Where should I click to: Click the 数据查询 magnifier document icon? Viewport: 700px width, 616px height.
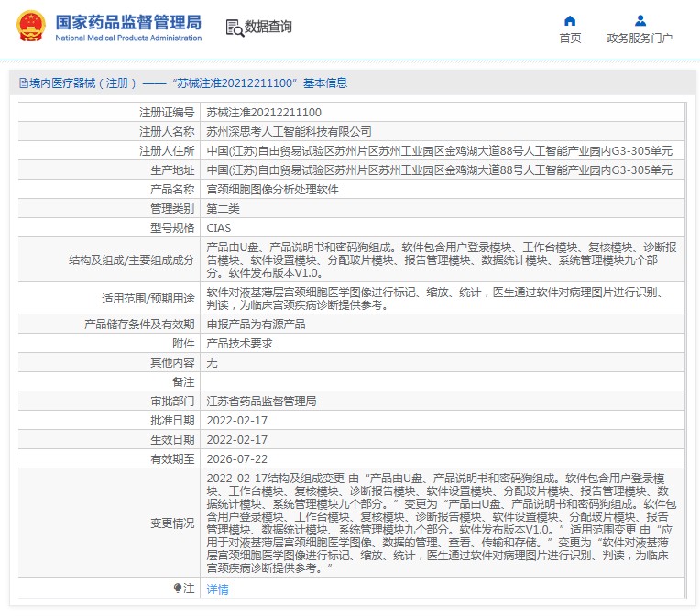[234, 27]
